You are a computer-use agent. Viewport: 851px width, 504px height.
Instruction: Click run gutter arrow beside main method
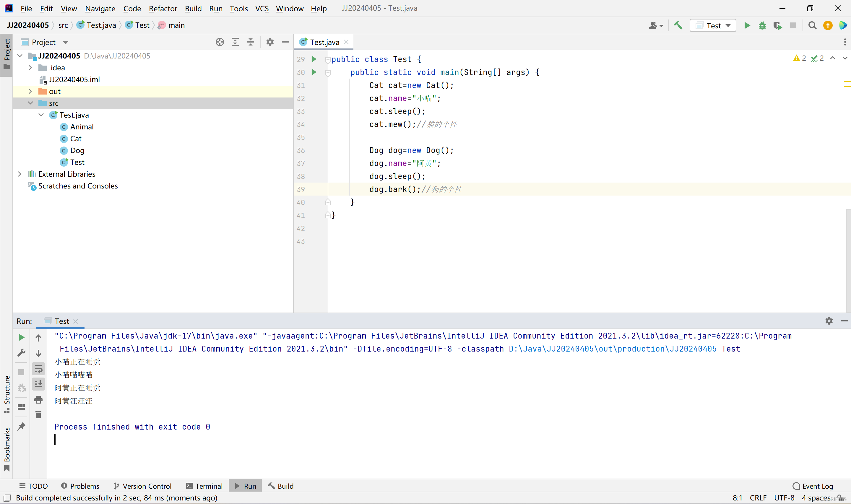(x=314, y=72)
